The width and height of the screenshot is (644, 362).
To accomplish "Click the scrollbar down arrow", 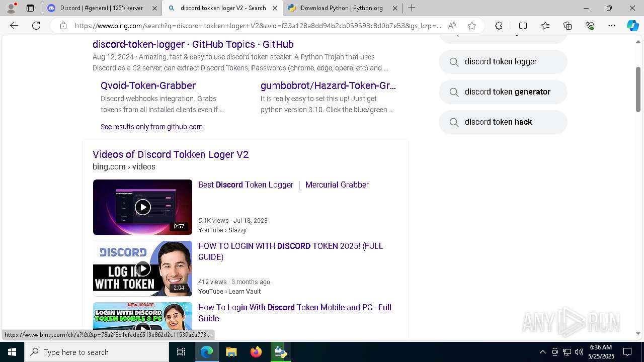I will coord(638,333).
